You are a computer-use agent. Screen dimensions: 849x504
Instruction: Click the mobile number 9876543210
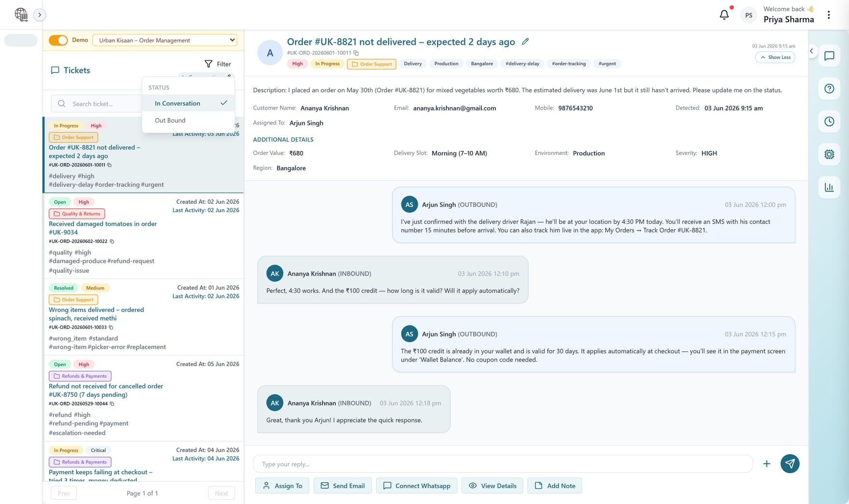pyautogui.click(x=575, y=108)
